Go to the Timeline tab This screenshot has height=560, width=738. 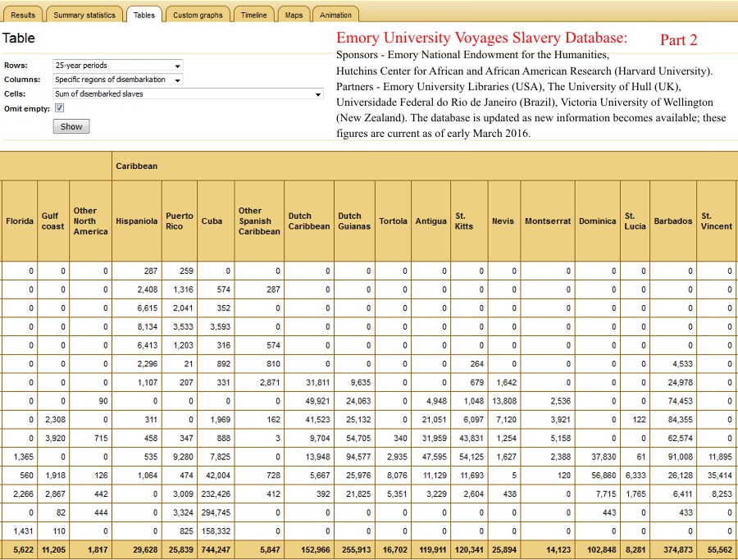point(253,15)
